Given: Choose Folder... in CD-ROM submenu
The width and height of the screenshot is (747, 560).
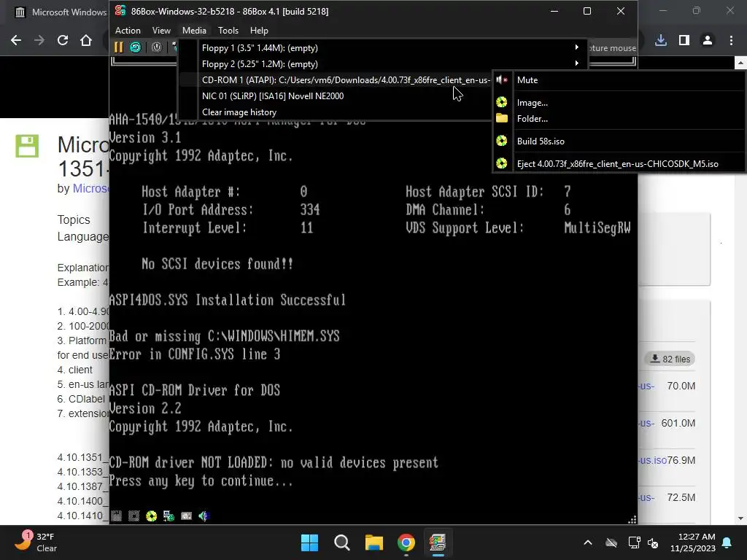Looking at the screenshot, I should pos(619,119).
